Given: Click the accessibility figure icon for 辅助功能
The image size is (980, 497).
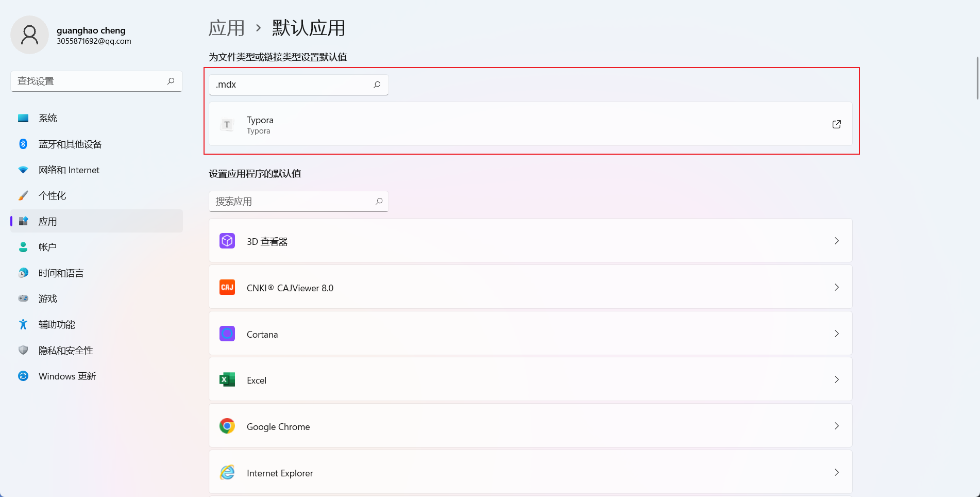Looking at the screenshot, I should pyautogui.click(x=23, y=324).
